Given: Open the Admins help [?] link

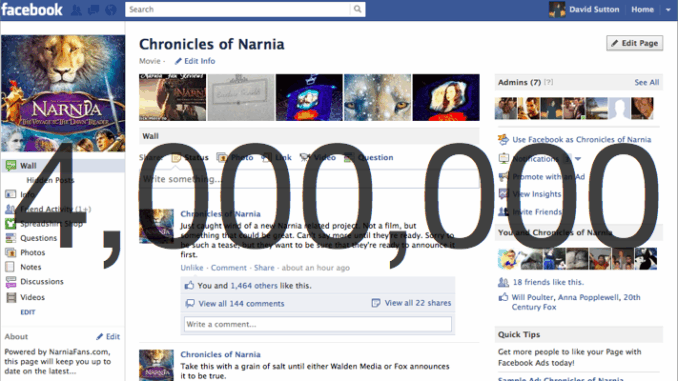Looking at the screenshot, I should (x=548, y=82).
